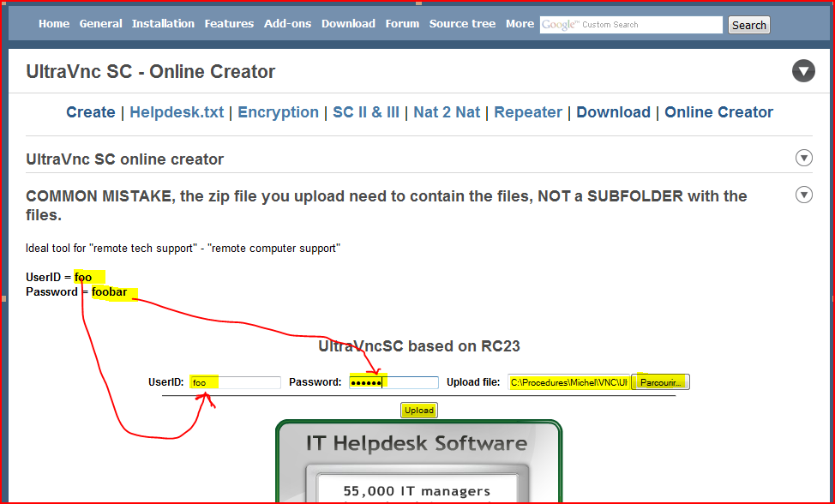Open the Features menu
The width and height of the screenshot is (835, 504).
coord(229,24)
